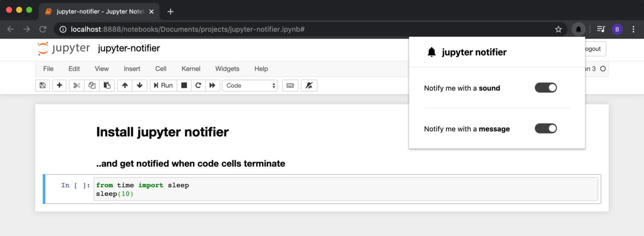Paste cells below icon
The width and height of the screenshot is (644, 236).
coord(107,85)
